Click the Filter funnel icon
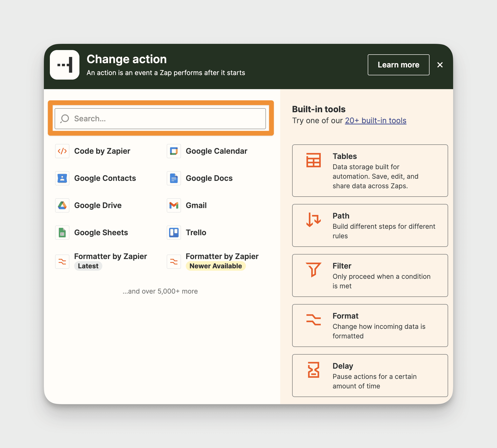497x448 pixels. [x=313, y=270]
